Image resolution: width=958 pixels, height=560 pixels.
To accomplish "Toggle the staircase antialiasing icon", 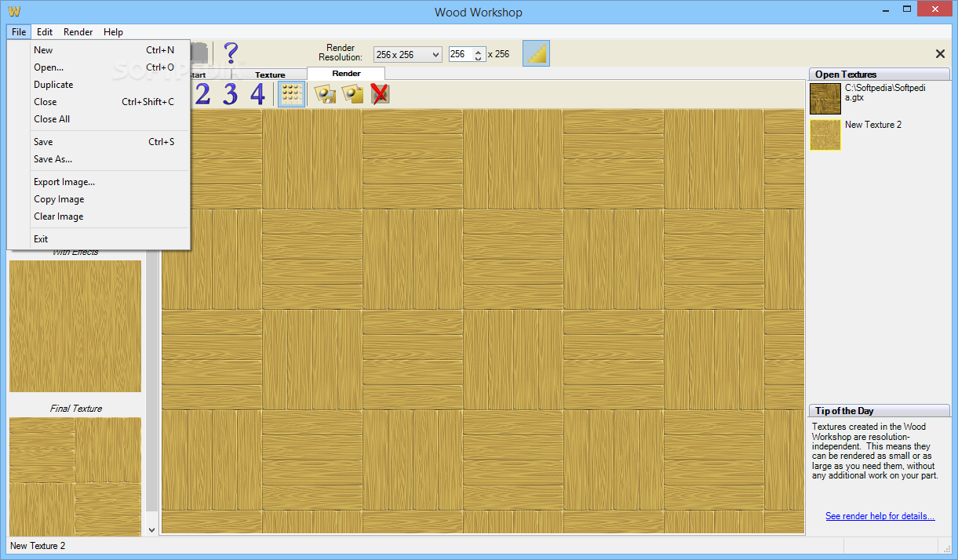I will [536, 53].
